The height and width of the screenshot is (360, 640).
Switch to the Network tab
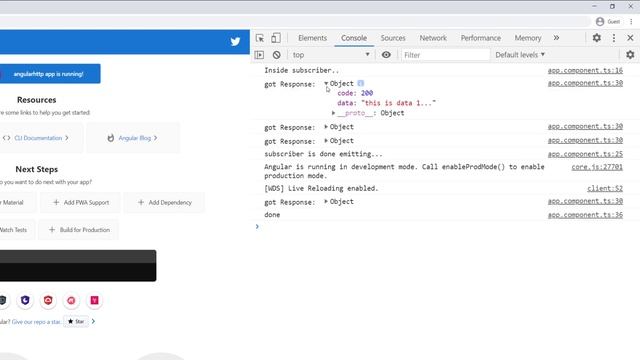click(x=433, y=38)
